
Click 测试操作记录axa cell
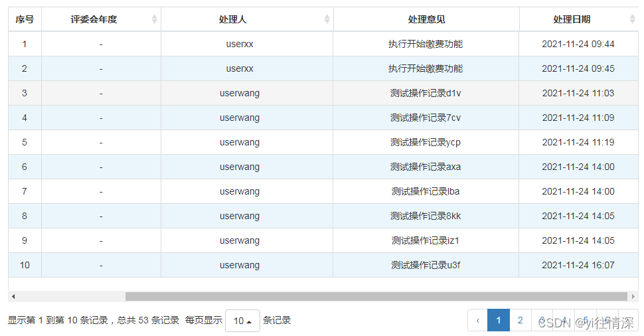[426, 167]
